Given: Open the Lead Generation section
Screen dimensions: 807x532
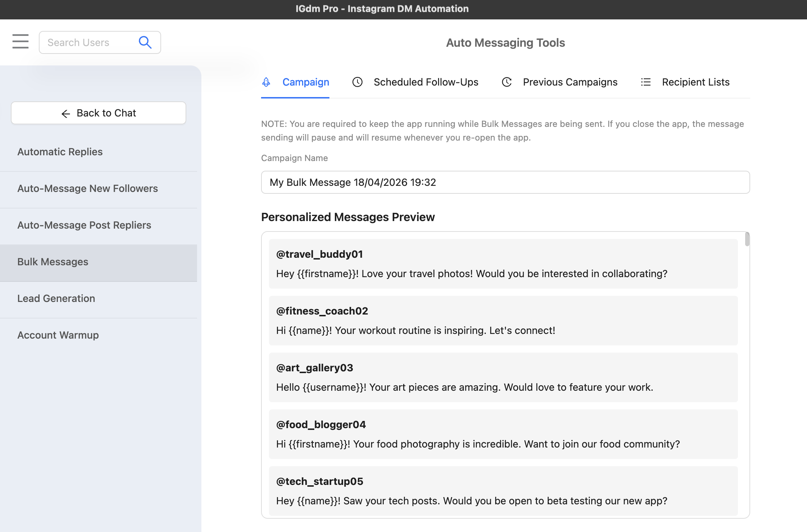Looking at the screenshot, I should pos(56,298).
